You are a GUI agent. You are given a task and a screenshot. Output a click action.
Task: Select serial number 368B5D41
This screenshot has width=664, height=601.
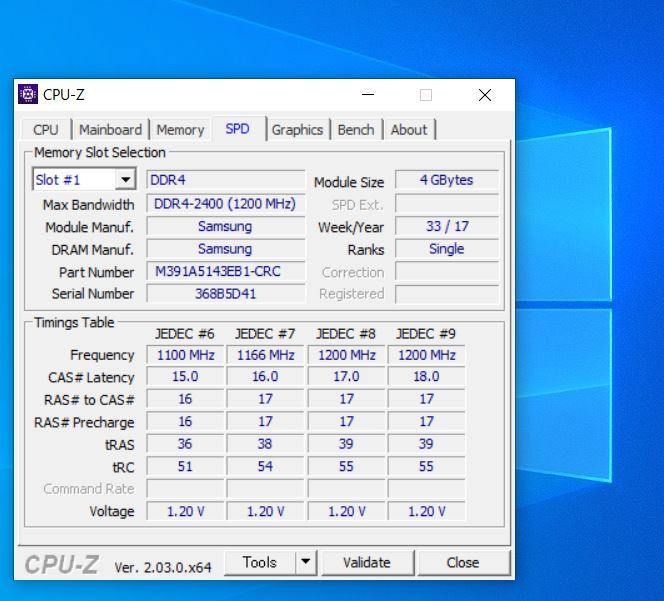click(226, 294)
